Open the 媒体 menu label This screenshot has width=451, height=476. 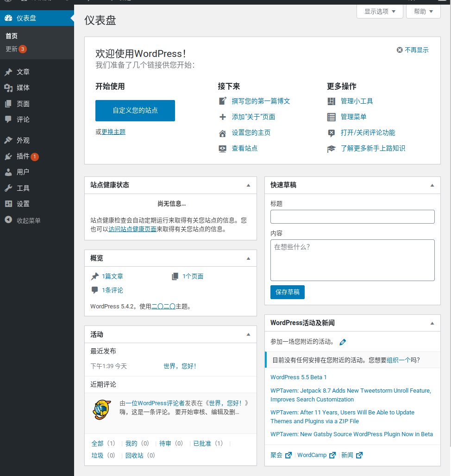pos(23,88)
